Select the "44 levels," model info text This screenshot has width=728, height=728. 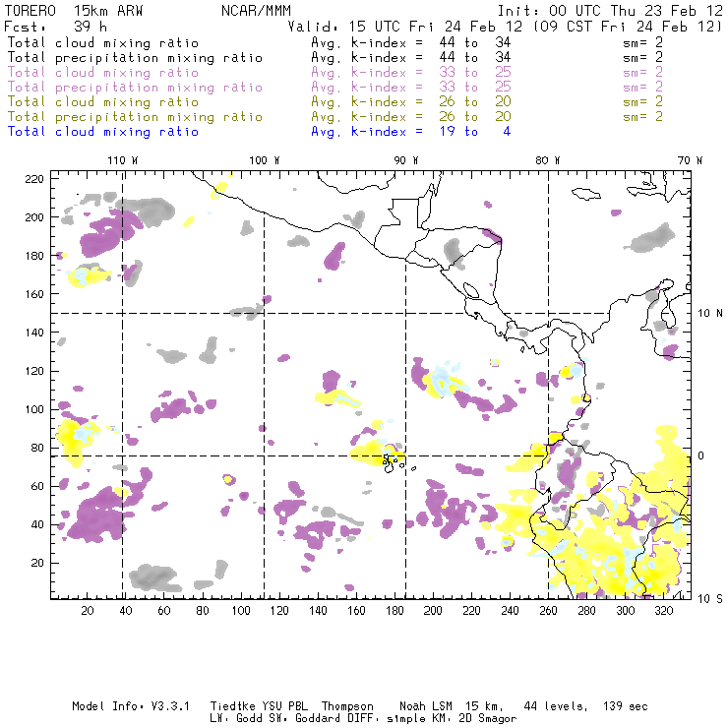pos(556,706)
